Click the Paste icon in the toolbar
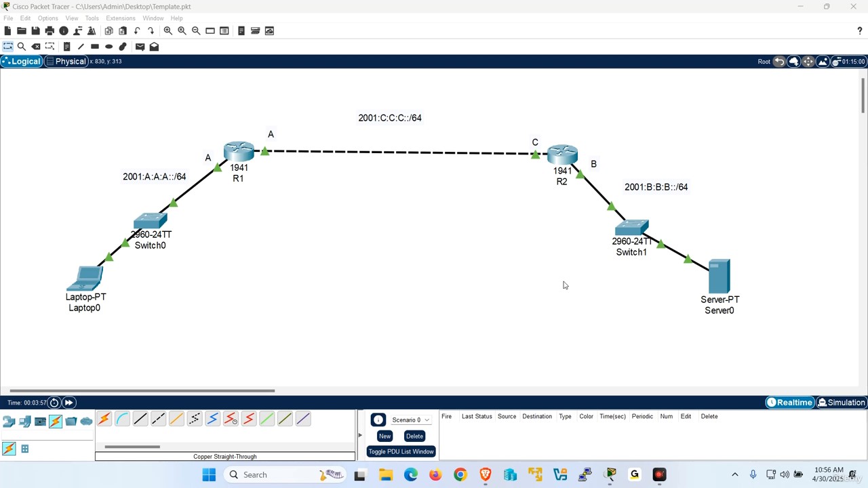Screen dimensions: 868x488 coord(123,30)
